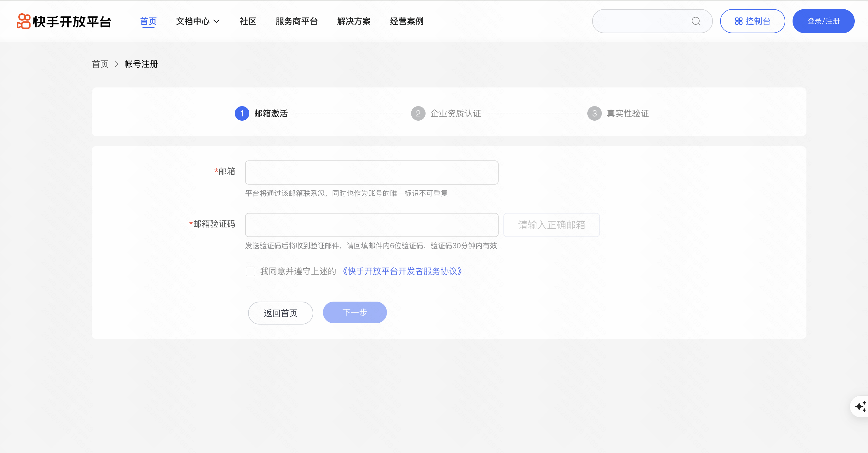Click the 下一步 button

tap(355, 312)
